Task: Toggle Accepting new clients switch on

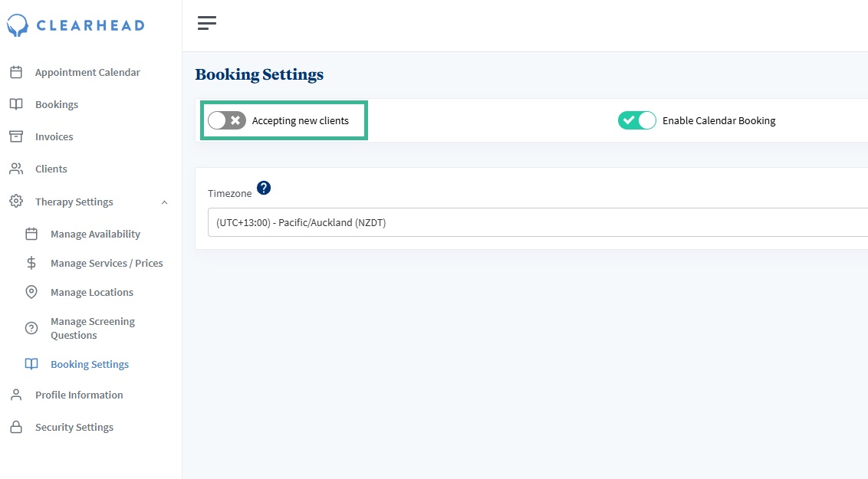Action: tap(227, 120)
